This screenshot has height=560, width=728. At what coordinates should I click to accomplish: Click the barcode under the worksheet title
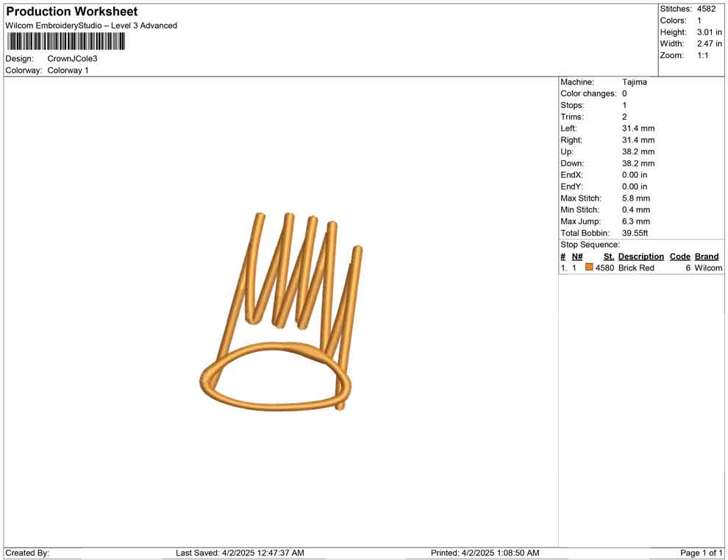[65, 41]
